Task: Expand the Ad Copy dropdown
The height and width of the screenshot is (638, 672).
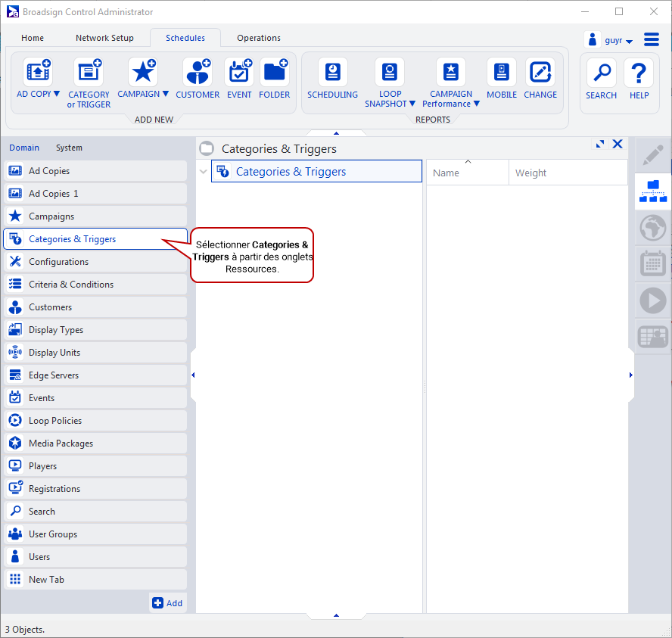Action: click(x=57, y=95)
